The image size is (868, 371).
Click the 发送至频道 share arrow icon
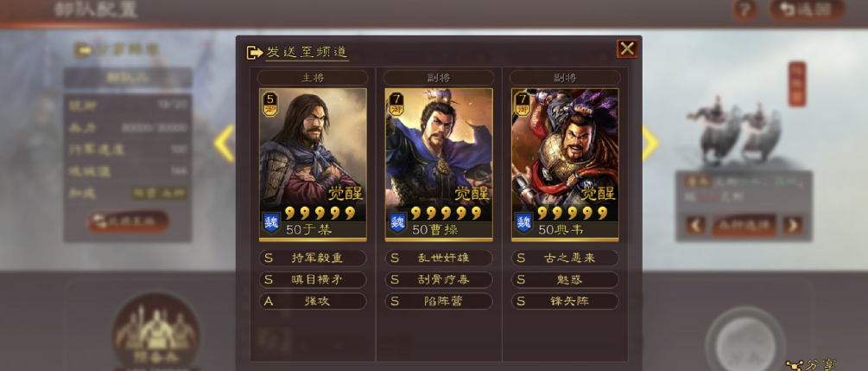click(x=254, y=52)
